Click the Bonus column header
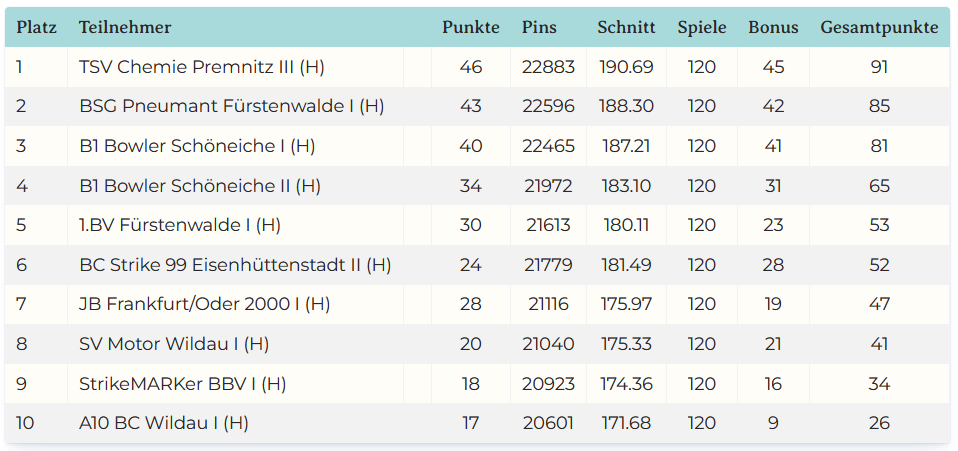The width and height of the screenshot is (958, 451). 773,28
